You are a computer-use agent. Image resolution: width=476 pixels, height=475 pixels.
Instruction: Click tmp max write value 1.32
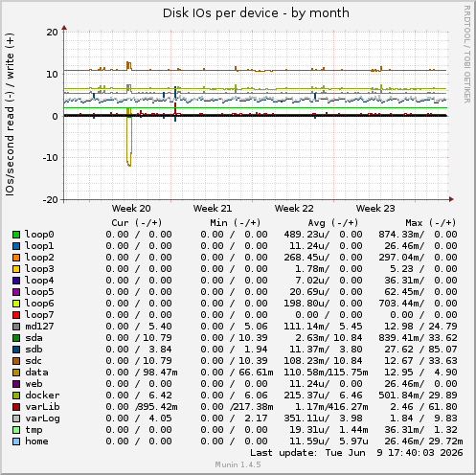coord(446,430)
